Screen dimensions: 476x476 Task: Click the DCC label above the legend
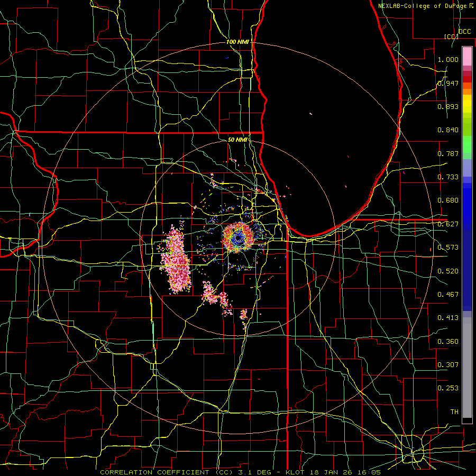[465, 32]
